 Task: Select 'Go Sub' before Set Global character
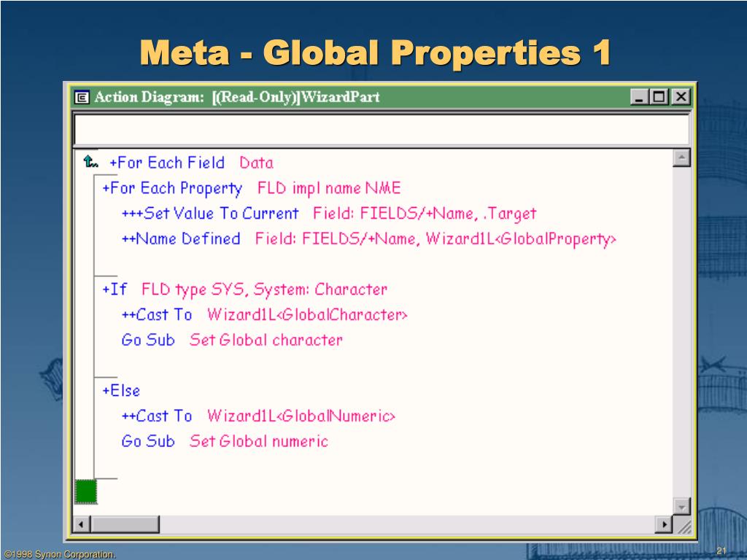[x=148, y=340]
